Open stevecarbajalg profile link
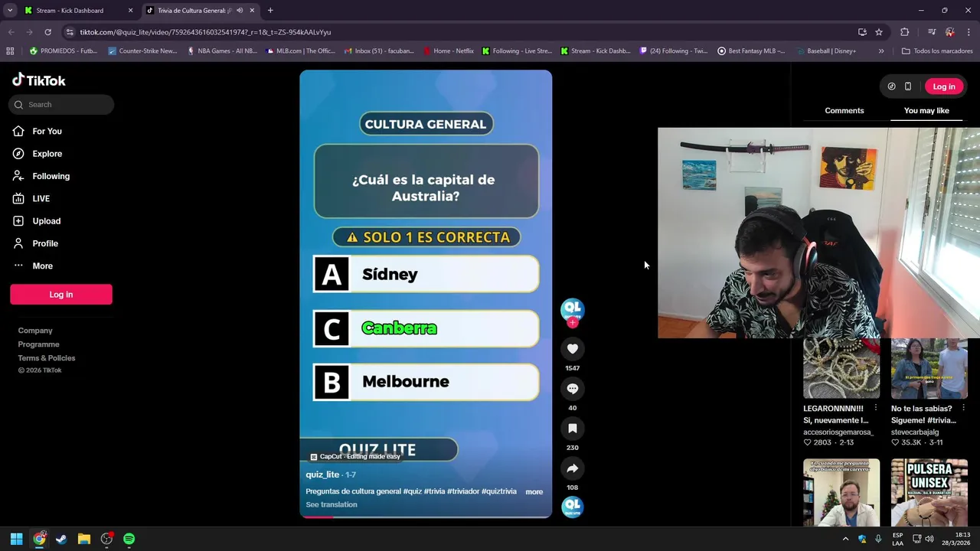The image size is (980, 551). pos(915,432)
